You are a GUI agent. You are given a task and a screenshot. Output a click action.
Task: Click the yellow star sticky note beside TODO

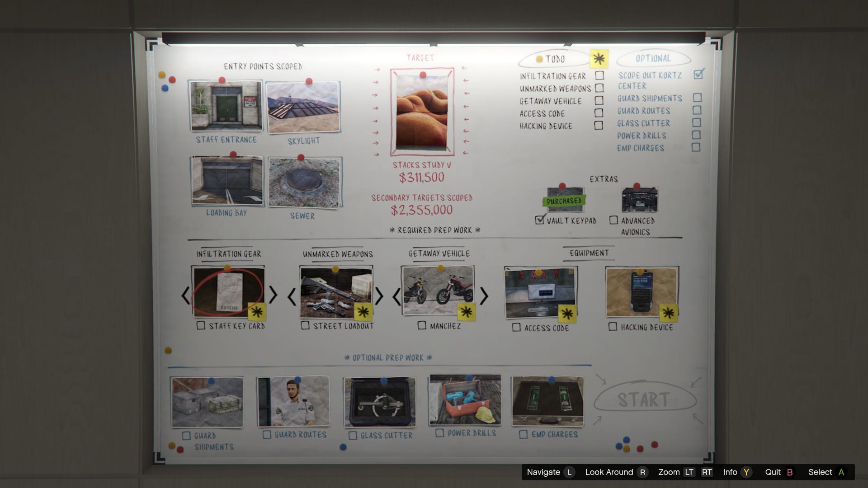tap(599, 59)
